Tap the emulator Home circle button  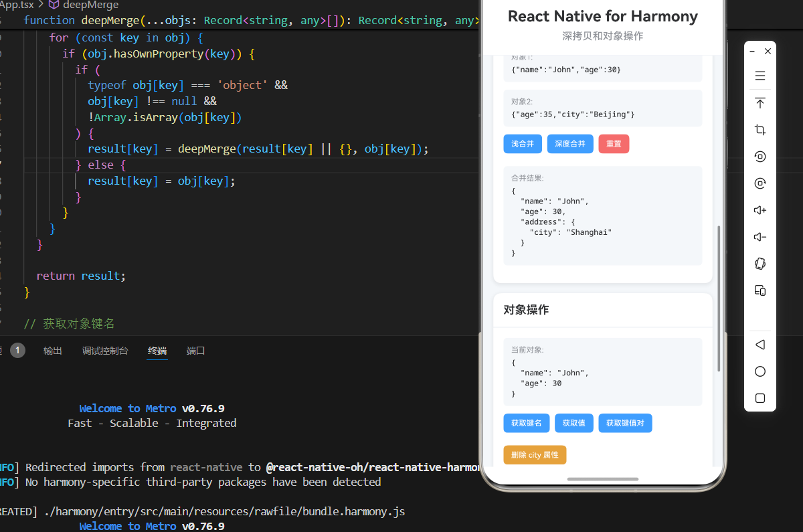[760, 371]
